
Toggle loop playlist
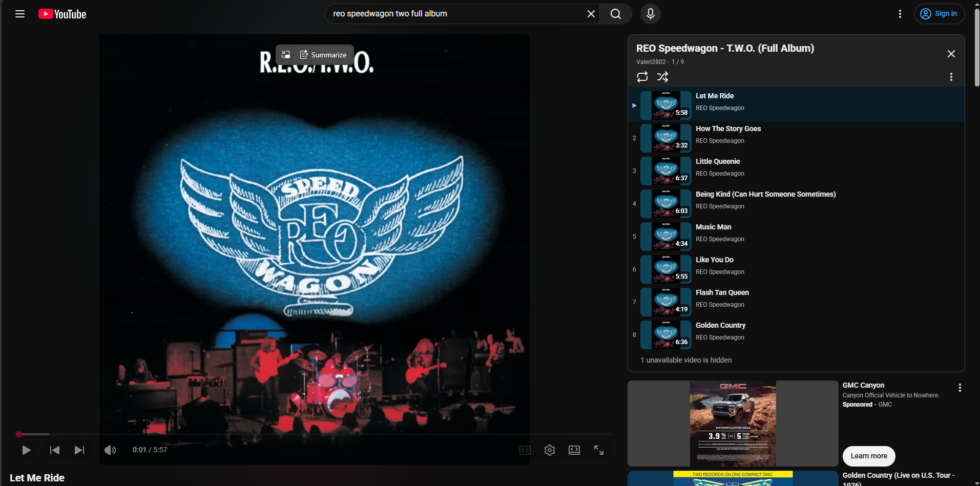642,77
